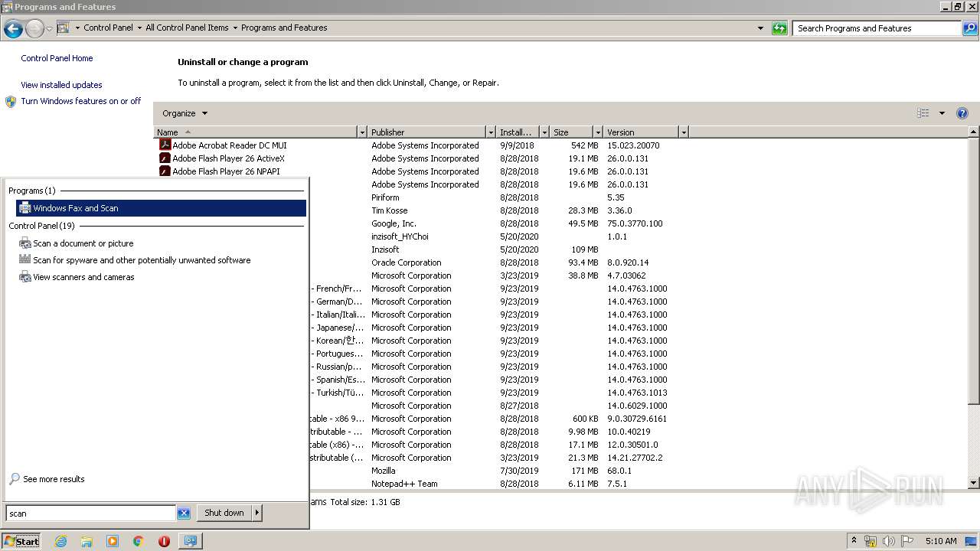Viewport: 980px width, 551px height.
Task: Open the address bar history dropdown
Action: tap(760, 28)
